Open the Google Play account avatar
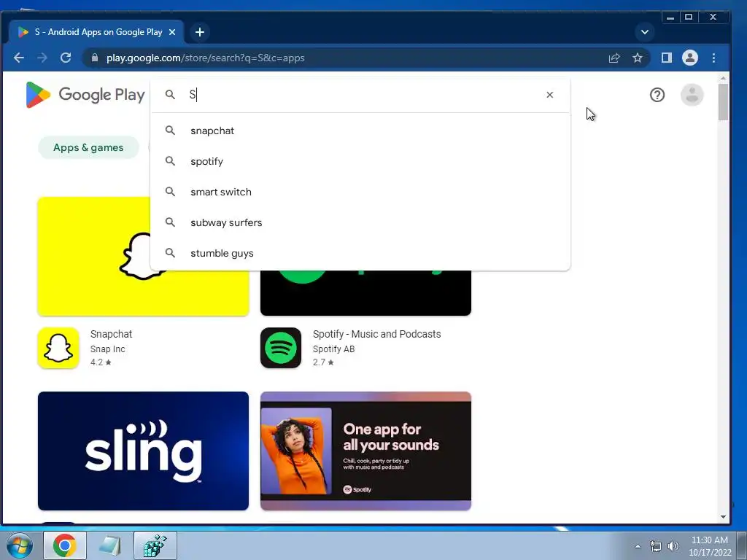747x560 pixels. (x=692, y=95)
